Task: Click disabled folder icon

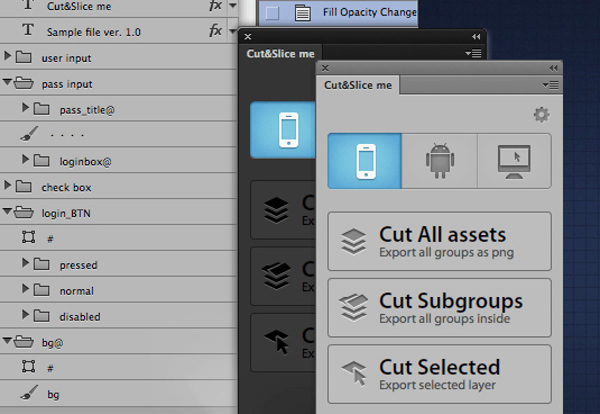Action: coord(42,316)
